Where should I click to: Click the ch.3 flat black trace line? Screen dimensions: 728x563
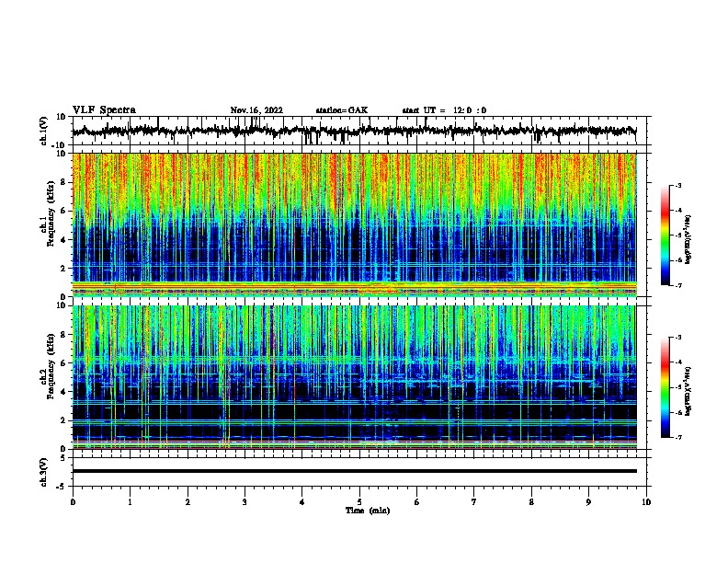354,471
